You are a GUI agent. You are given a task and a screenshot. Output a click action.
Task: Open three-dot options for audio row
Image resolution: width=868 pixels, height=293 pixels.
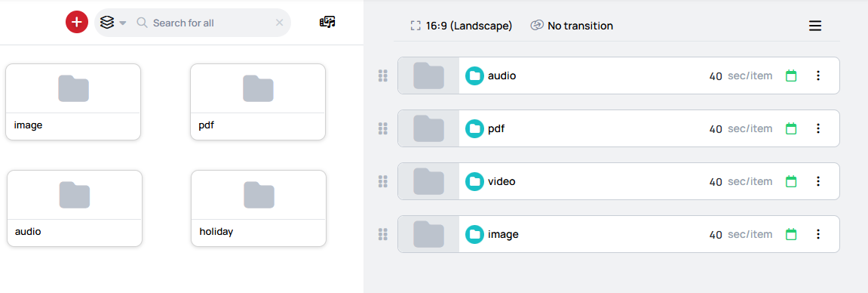pyautogui.click(x=818, y=76)
